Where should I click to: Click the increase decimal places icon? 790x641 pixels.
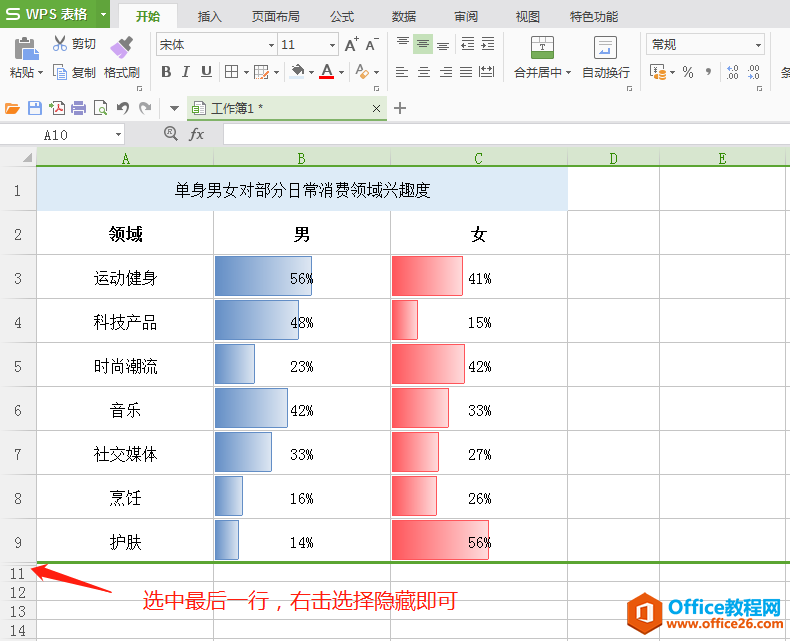coord(732,72)
